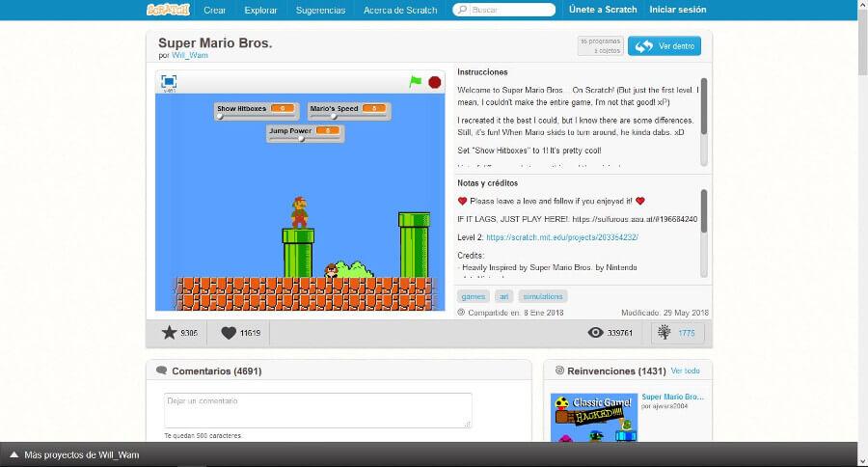Click the views eye icon
The image size is (868, 467).
point(595,332)
